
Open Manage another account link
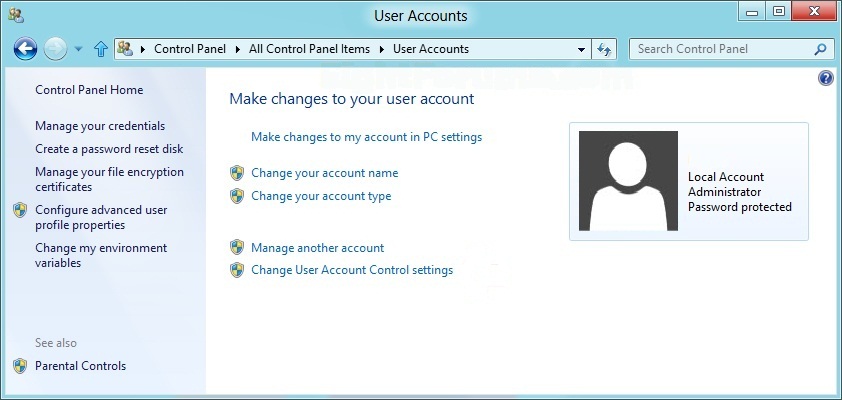pyautogui.click(x=317, y=248)
